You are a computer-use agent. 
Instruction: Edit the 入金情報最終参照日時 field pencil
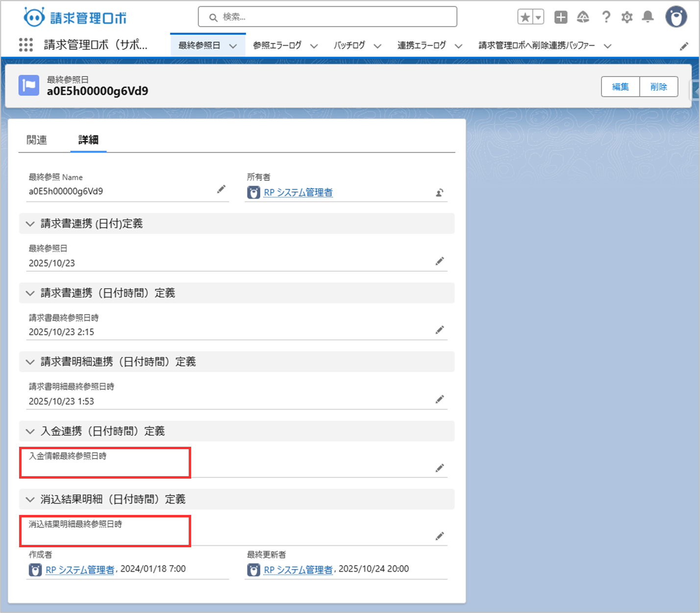coord(440,468)
